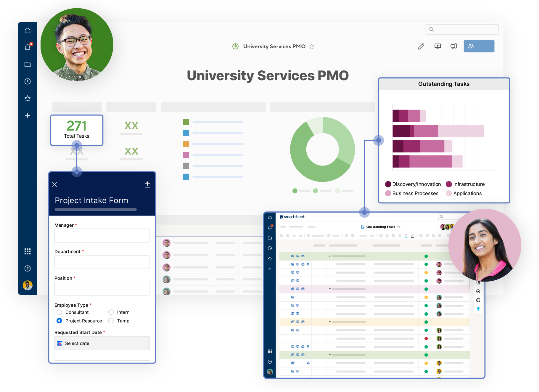
Task: Select the Intern radio option
Action: [111, 312]
